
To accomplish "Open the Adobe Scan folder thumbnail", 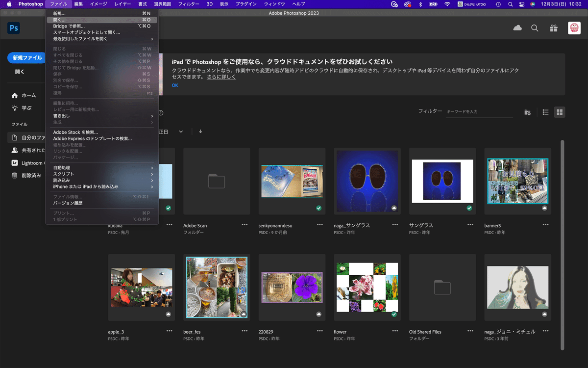I will point(217,182).
